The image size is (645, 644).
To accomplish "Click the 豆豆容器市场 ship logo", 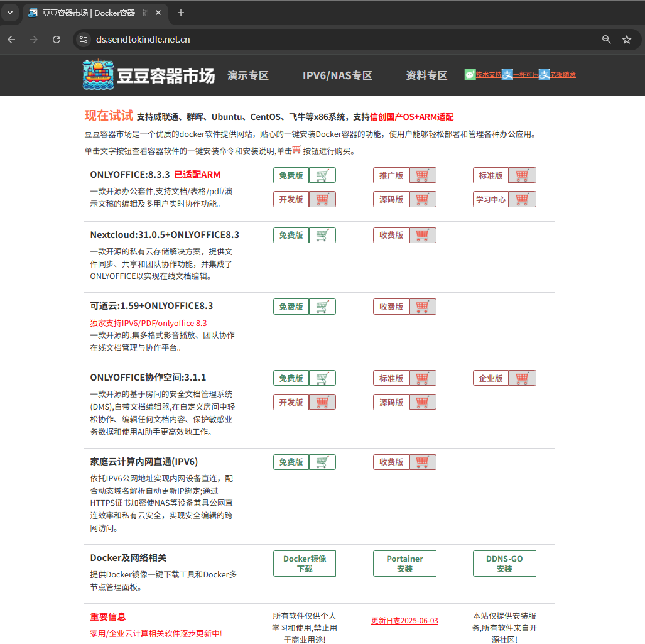I will coord(98,75).
